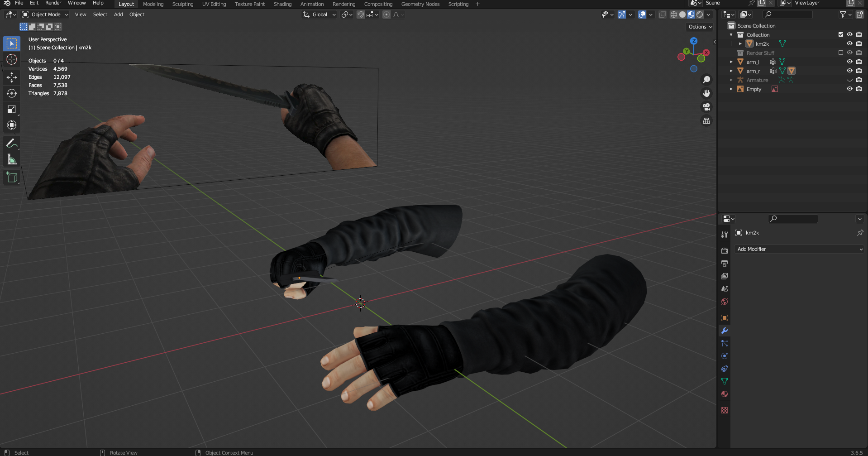Image resolution: width=868 pixels, height=456 pixels.
Task: Hide the Empty object in viewport
Action: click(x=849, y=89)
